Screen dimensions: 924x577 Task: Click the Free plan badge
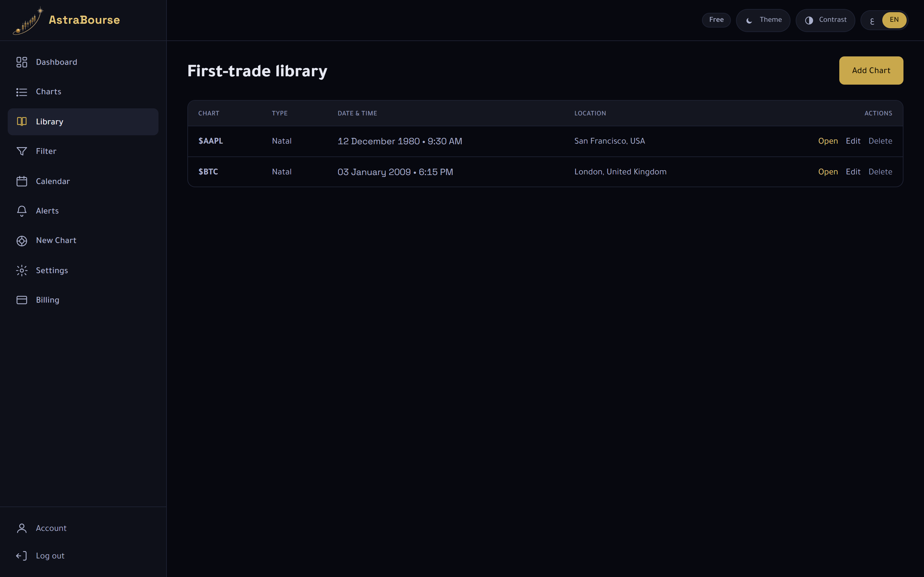click(x=716, y=20)
